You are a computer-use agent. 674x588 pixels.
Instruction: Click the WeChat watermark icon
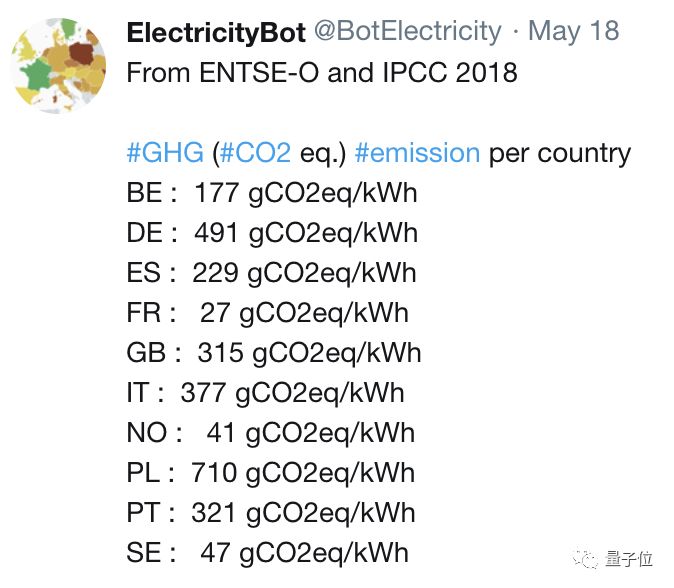(x=587, y=558)
